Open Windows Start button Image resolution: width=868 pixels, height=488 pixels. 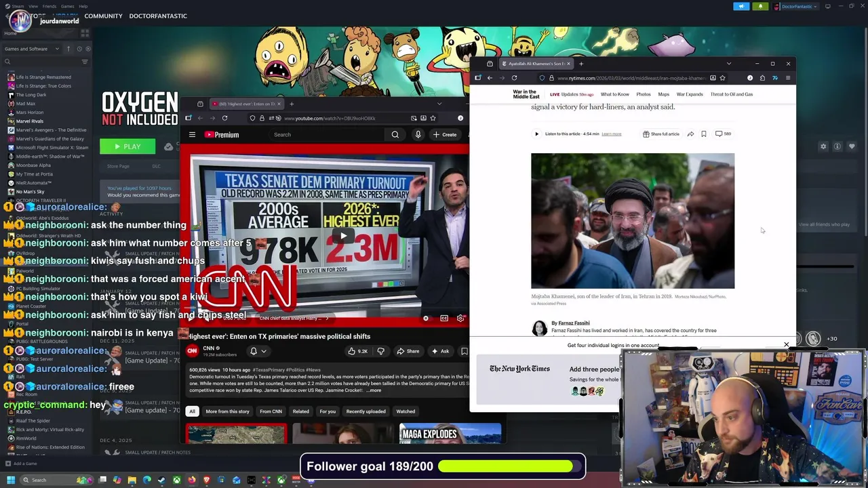coord(11,480)
